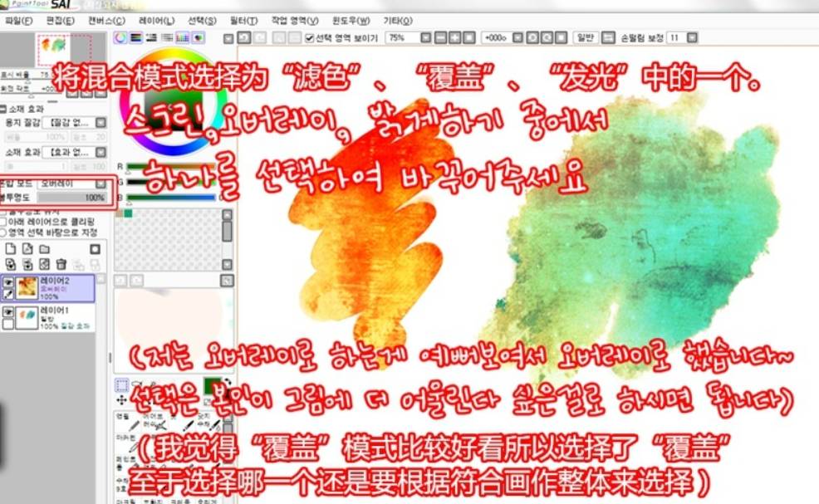Toggle visibility of 레이어1
819x504 pixels.
(x=7, y=312)
